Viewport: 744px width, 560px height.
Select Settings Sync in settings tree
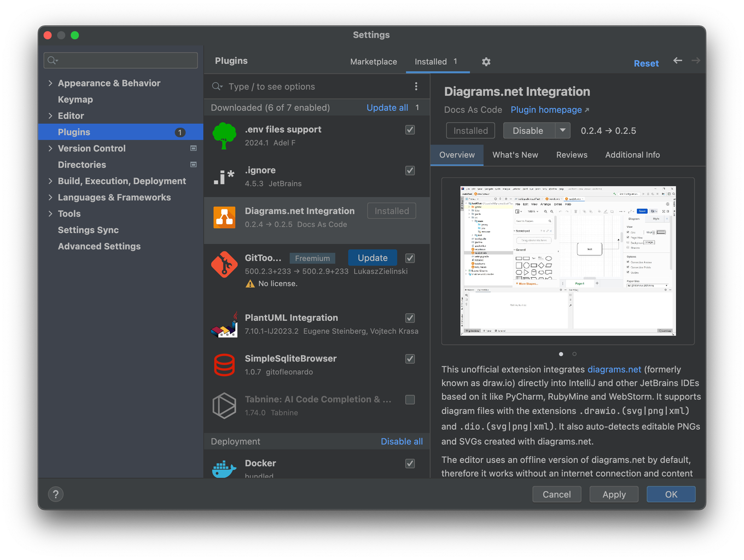click(88, 230)
